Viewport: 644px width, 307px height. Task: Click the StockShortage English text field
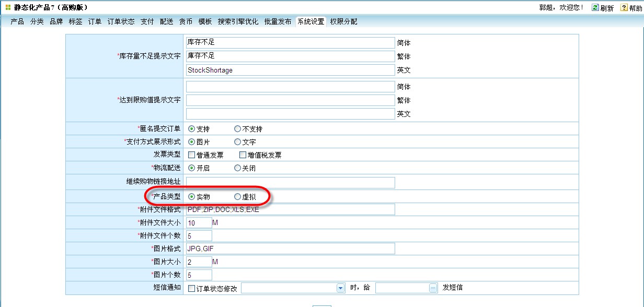(x=290, y=70)
